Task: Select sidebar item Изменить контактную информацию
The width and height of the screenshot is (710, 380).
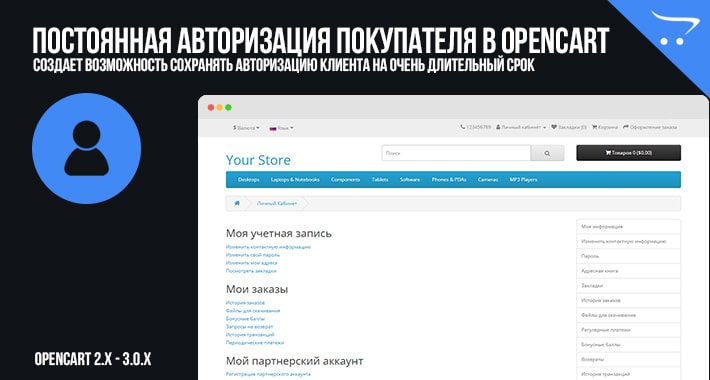Action: tap(628, 241)
